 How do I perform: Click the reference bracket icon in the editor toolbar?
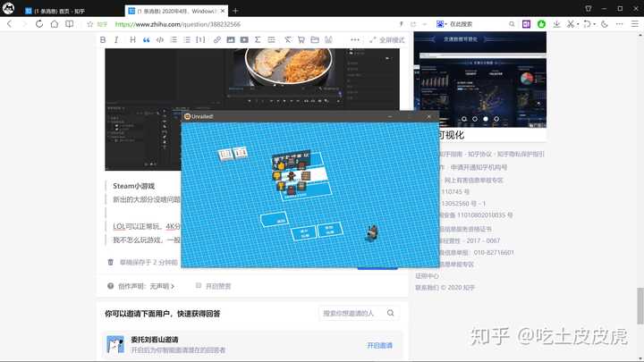click(x=200, y=40)
